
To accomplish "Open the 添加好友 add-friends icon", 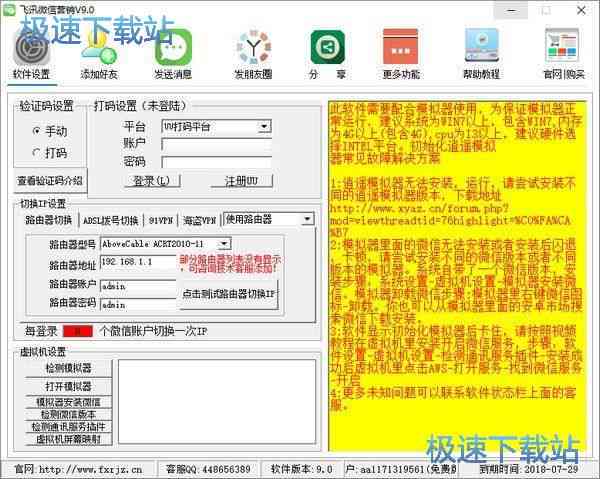I will pos(99,55).
